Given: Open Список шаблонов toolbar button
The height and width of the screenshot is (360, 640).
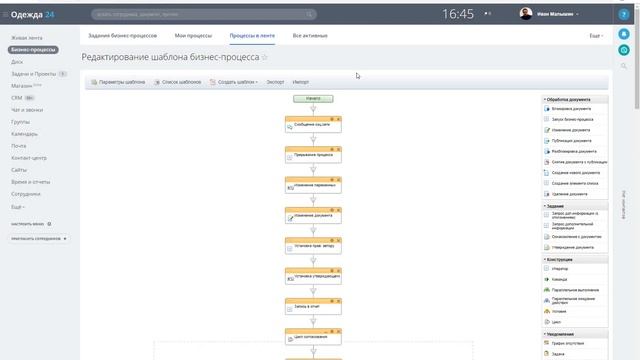Looking at the screenshot, I should click(178, 82).
